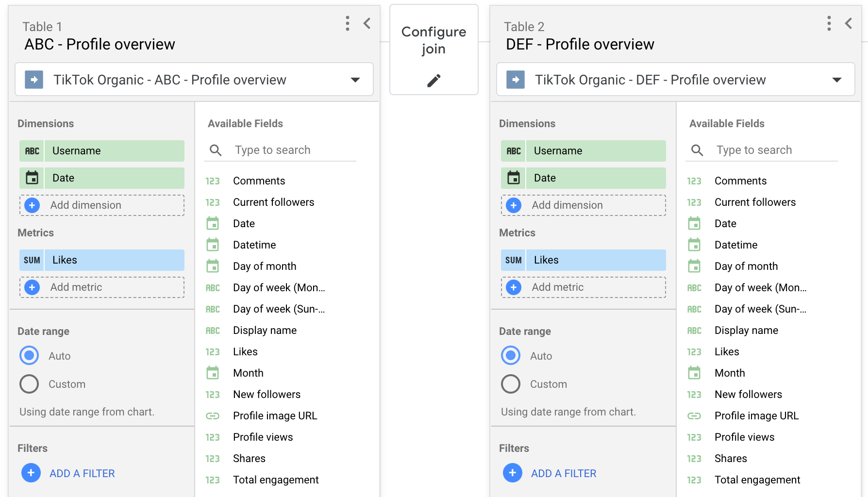Open the Configure join card

click(434, 50)
